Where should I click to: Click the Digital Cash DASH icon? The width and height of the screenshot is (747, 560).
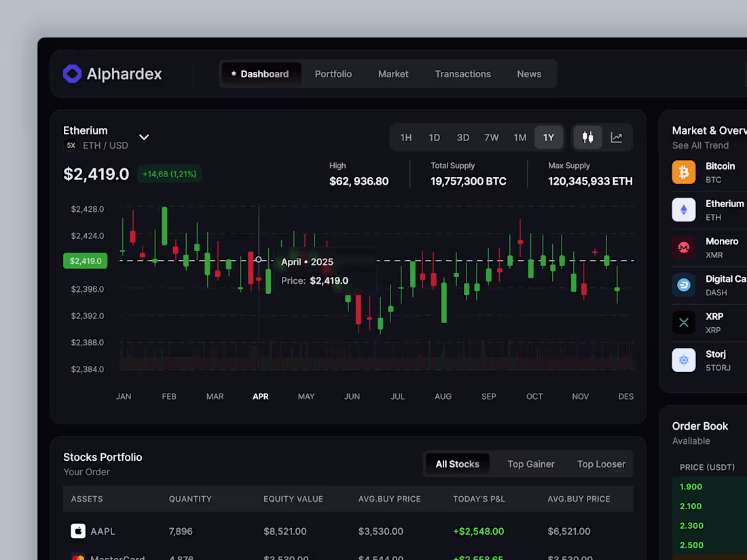click(x=683, y=285)
